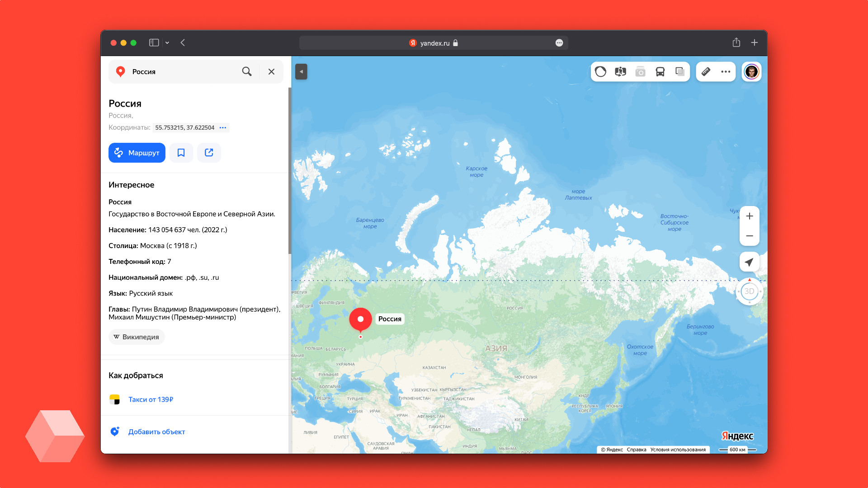This screenshot has height=488, width=868.
Task: Toggle 3D map tilt control
Action: click(x=749, y=291)
